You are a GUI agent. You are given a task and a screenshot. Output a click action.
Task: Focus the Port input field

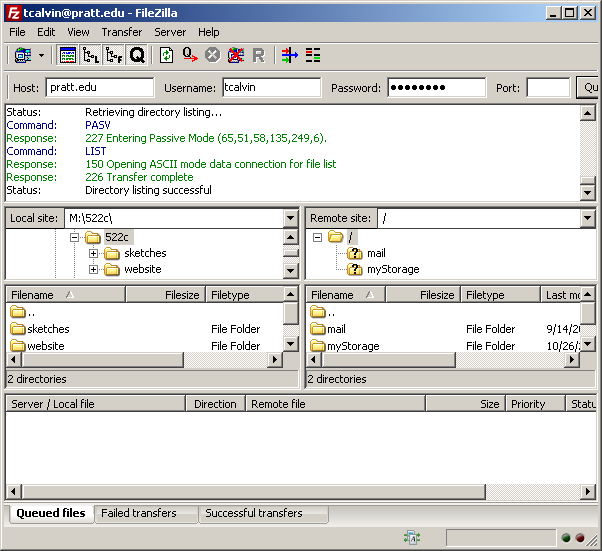click(548, 88)
